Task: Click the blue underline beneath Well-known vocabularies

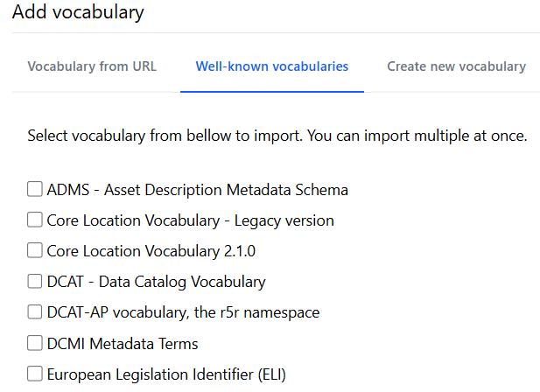Action: point(271,91)
